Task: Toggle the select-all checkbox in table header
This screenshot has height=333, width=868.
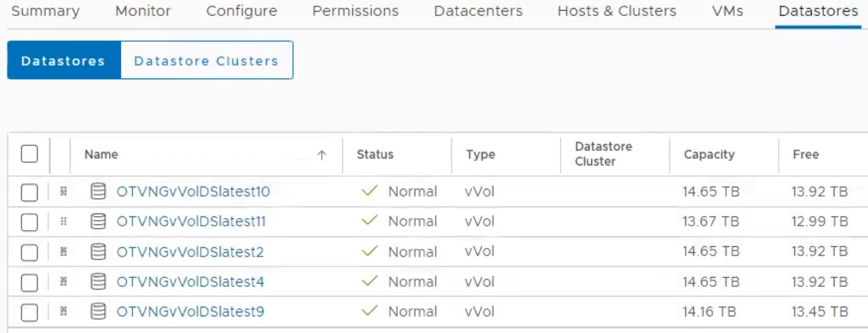Action: pyautogui.click(x=29, y=154)
